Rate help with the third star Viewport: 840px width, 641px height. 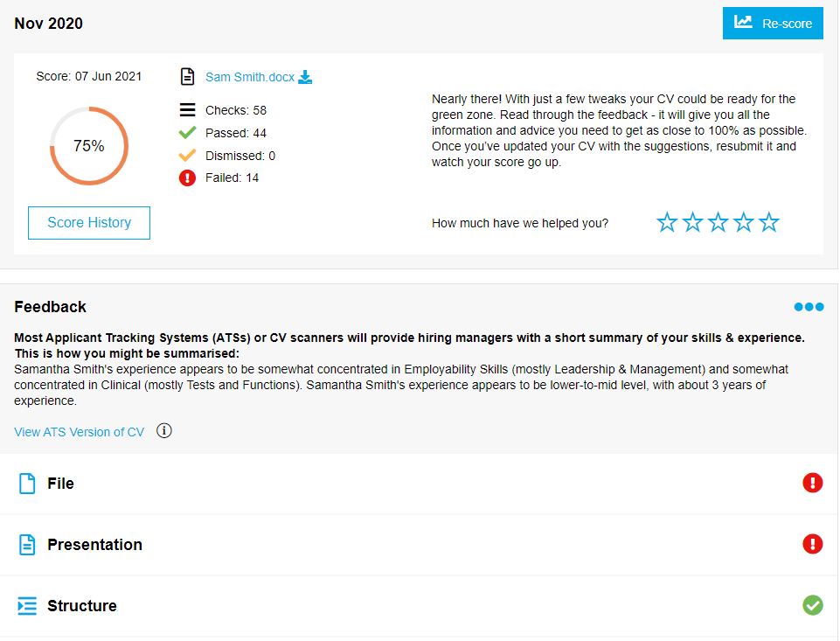point(718,222)
